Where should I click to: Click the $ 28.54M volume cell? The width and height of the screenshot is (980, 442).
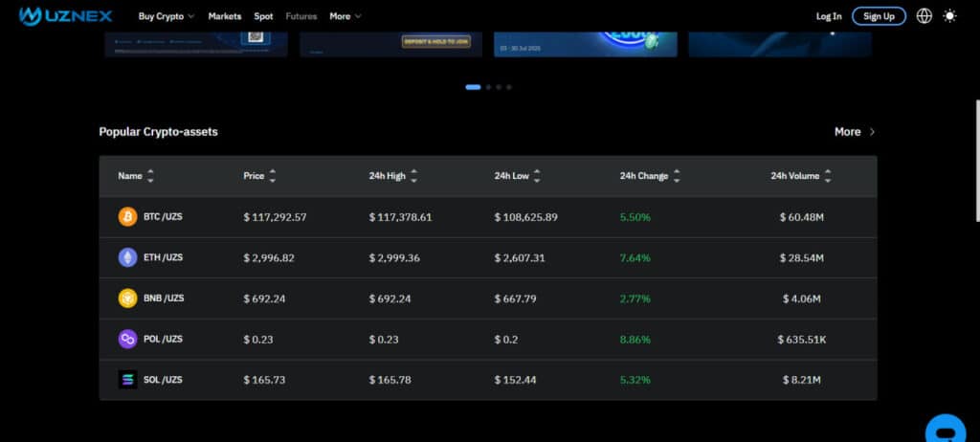(x=802, y=257)
